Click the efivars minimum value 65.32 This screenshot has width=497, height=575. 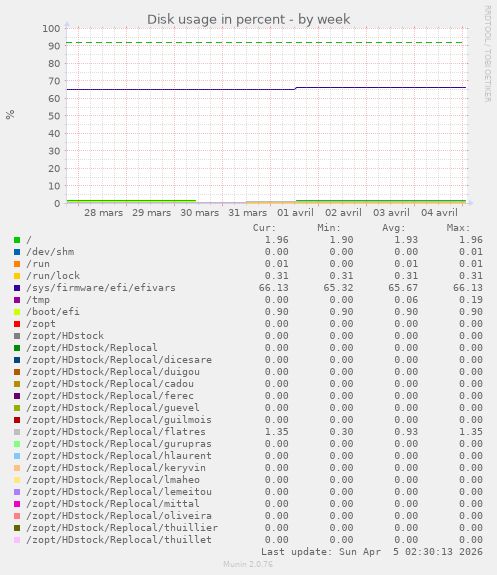point(338,288)
